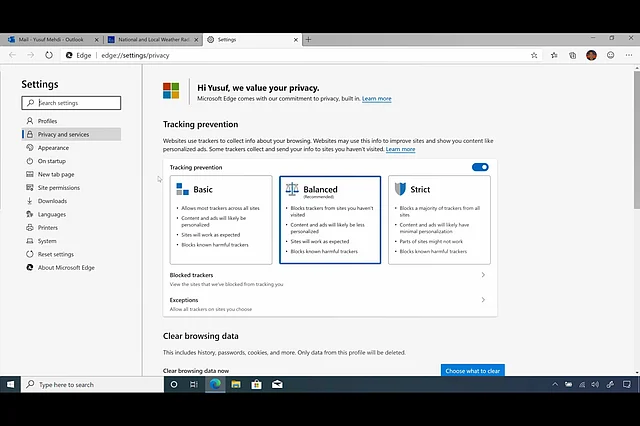Click the pen workspace tray icon
Viewport: 640px width, 426px height.
click(610, 384)
